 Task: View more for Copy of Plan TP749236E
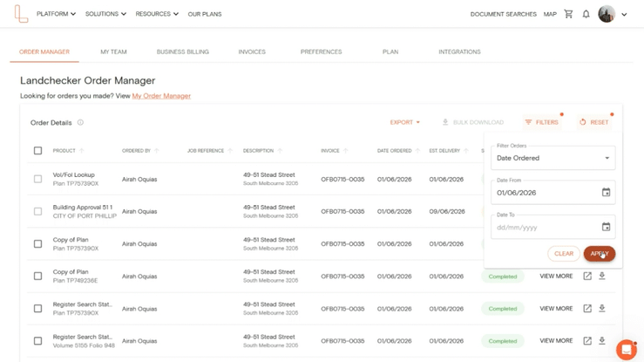pyautogui.click(x=556, y=277)
